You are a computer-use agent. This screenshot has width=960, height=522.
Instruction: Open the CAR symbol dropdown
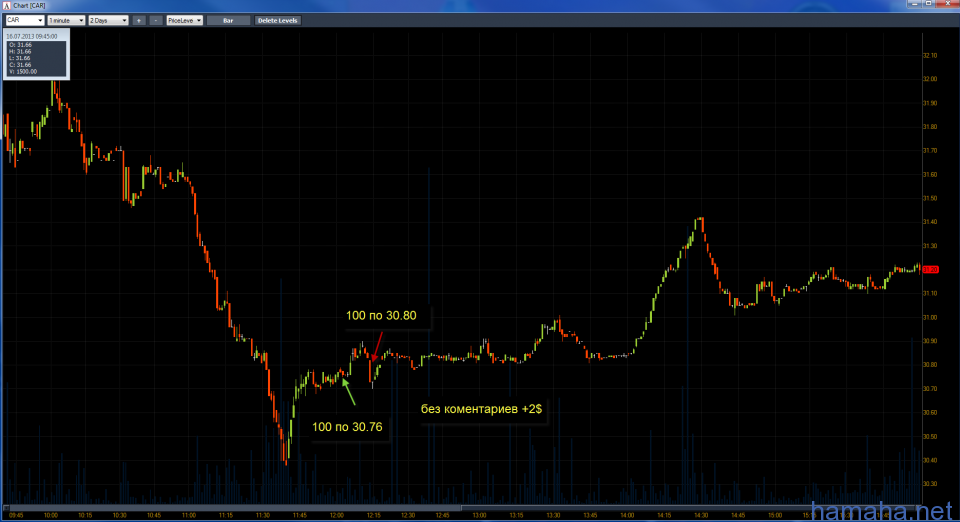24,20
